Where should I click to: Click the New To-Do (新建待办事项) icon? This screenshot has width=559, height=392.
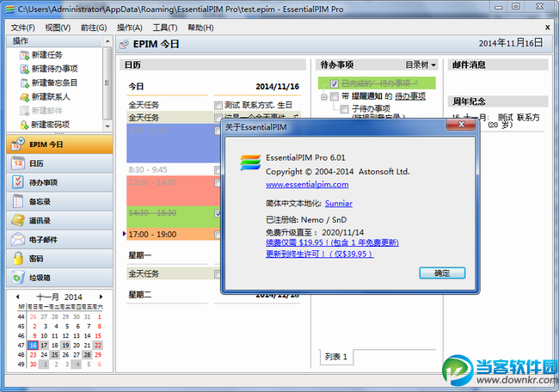pos(24,69)
